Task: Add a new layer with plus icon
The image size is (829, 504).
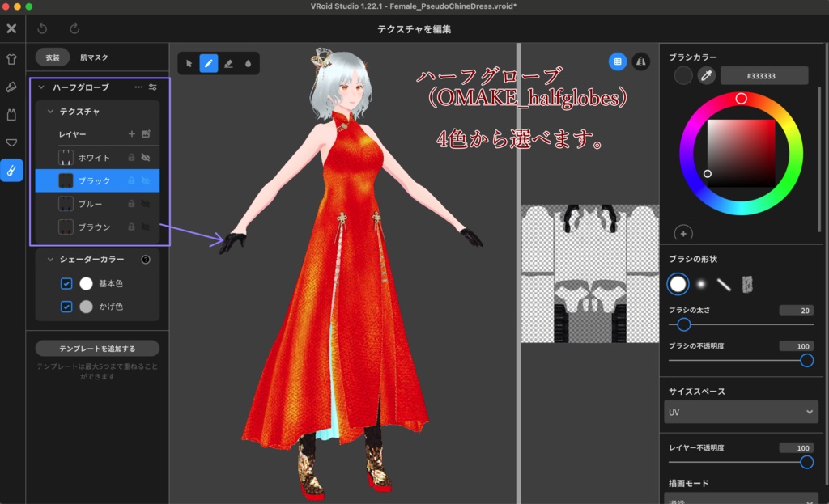Action: pyautogui.click(x=132, y=134)
